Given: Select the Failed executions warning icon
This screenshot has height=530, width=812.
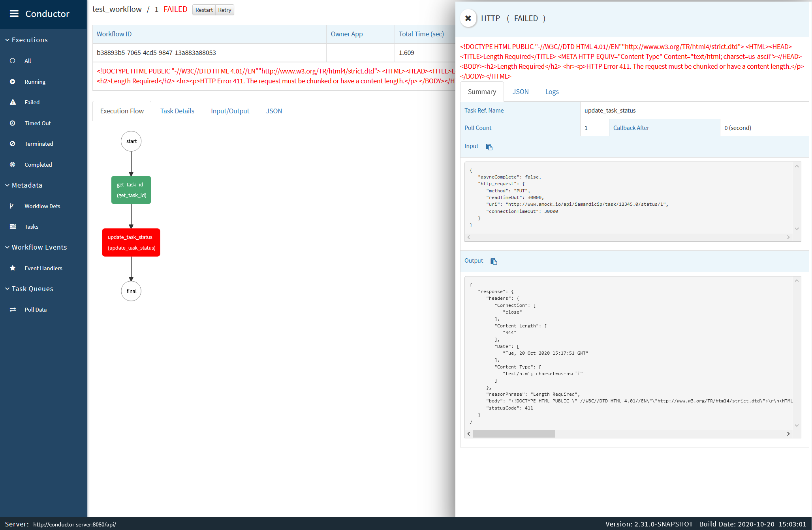Looking at the screenshot, I should (x=13, y=102).
